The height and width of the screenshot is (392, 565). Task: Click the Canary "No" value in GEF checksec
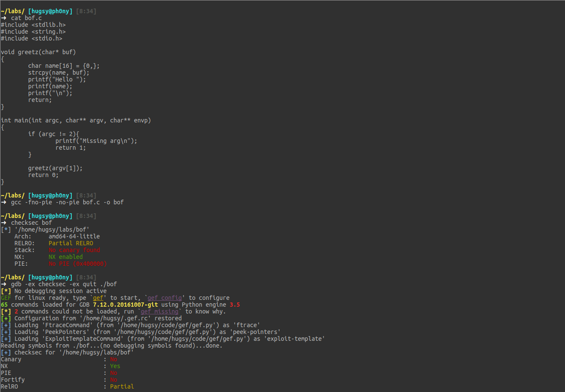pyautogui.click(x=114, y=359)
